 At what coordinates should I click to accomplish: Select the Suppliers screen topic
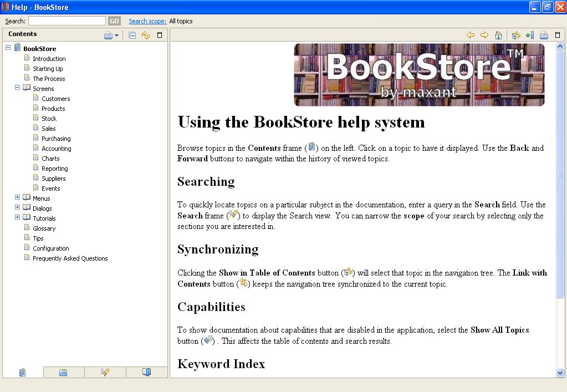click(54, 179)
